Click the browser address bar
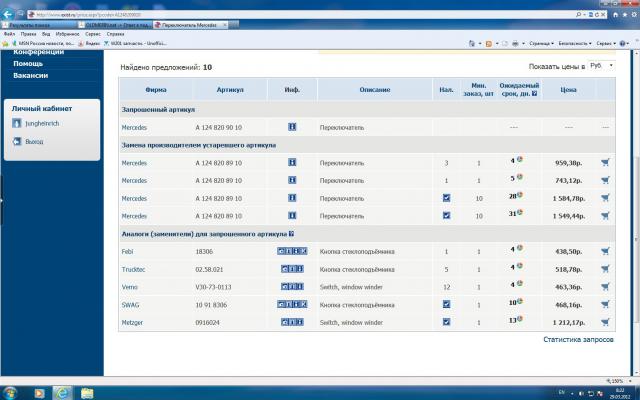The image size is (640, 400). [x=90, y=13]
